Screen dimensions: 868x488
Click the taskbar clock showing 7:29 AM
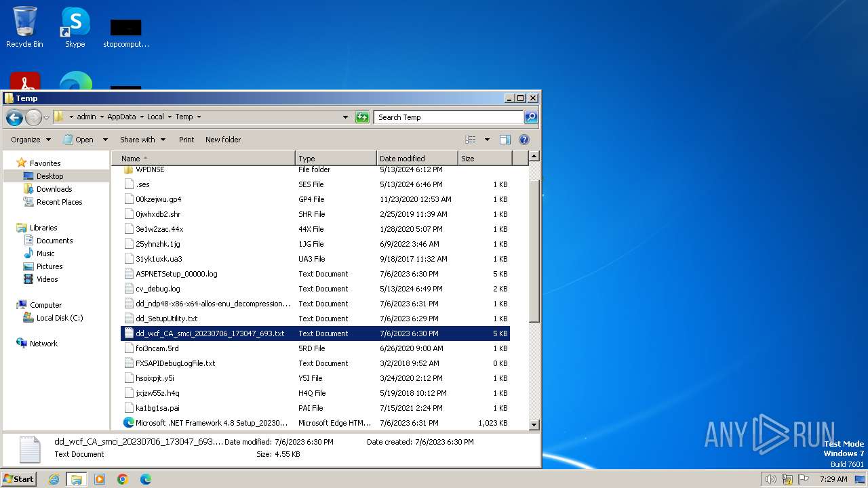pos(833,479)
